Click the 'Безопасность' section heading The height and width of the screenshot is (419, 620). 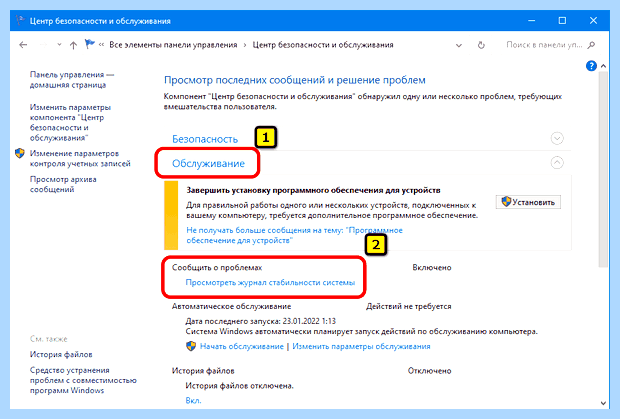point(205,139)
